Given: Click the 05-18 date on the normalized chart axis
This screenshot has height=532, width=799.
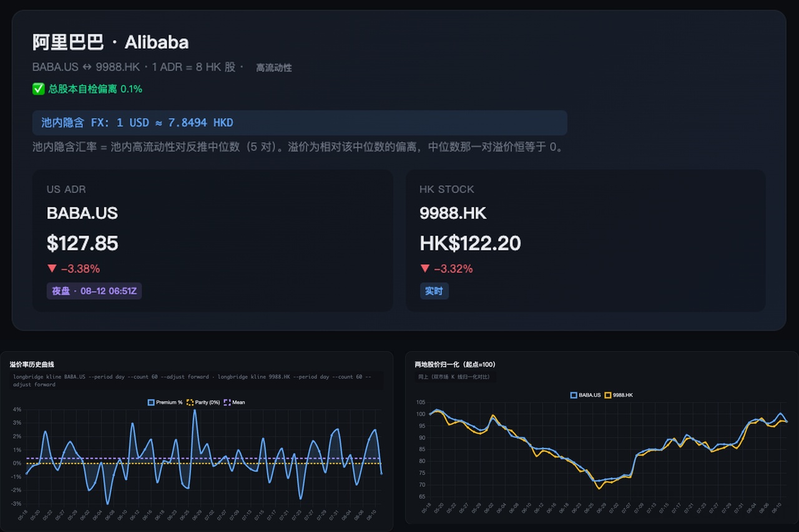Looking at the screenshot, I should pos(426,508).
